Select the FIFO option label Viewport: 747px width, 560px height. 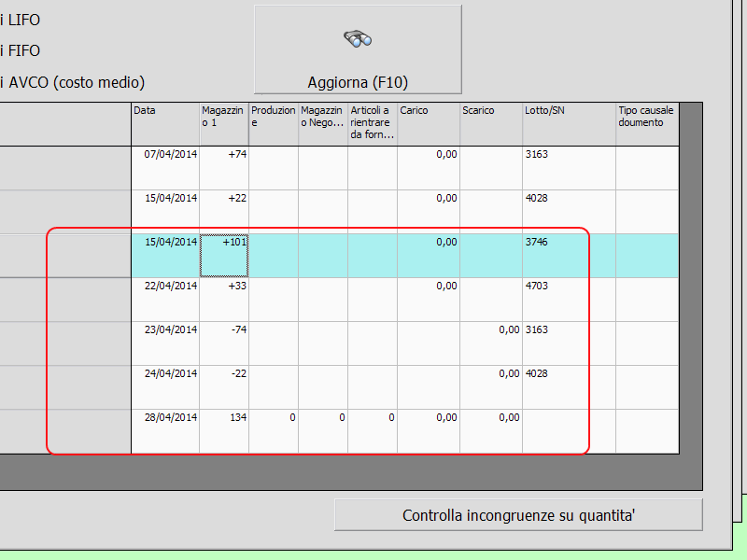point(20,50)
